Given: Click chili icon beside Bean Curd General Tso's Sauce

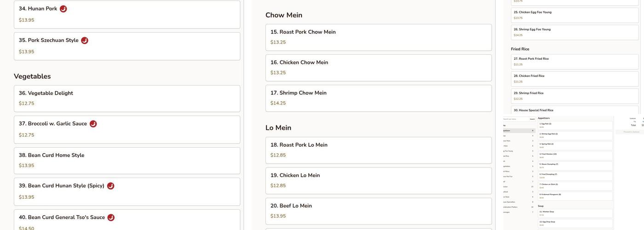Looking at the screenshot, I should 111,218.
